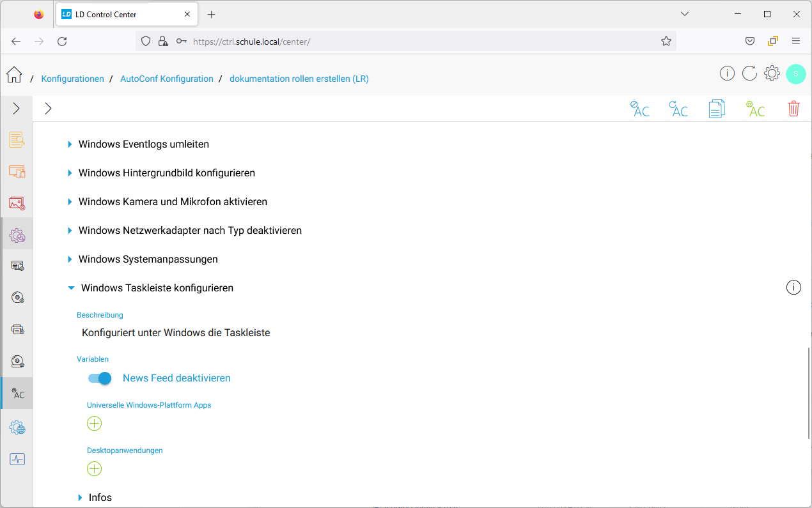This screenshot has width=812, height=508.
Task: Reload the page in the browser
Action: tap(62, 41)
